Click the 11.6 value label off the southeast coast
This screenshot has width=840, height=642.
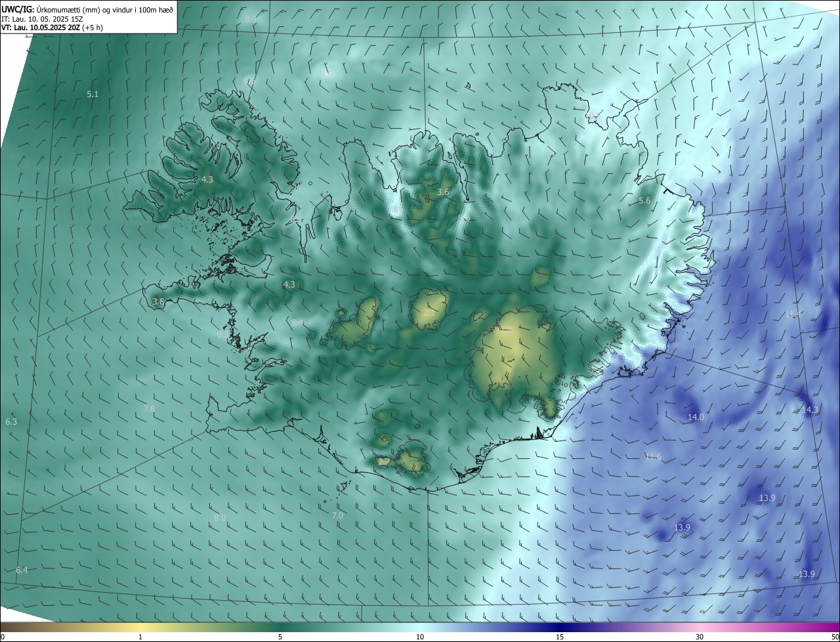click(x=653, y=457)
